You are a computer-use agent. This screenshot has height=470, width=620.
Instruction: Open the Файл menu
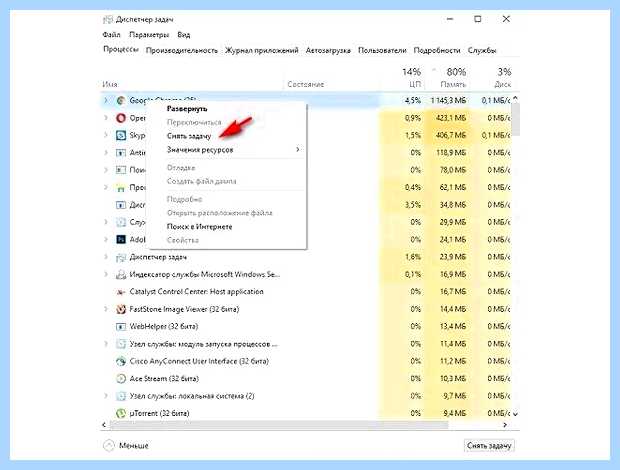pos(111,35)
